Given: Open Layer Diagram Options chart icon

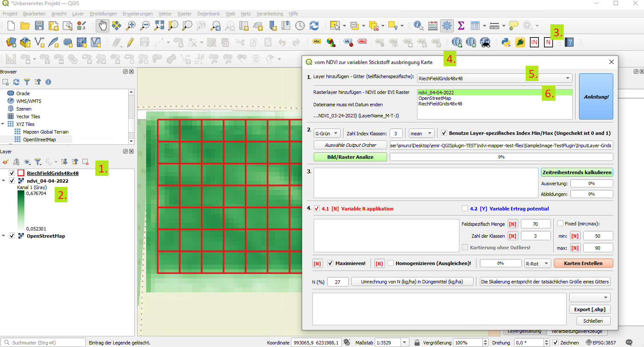Looking at the screenshot, I should click(x=331, y=42).
